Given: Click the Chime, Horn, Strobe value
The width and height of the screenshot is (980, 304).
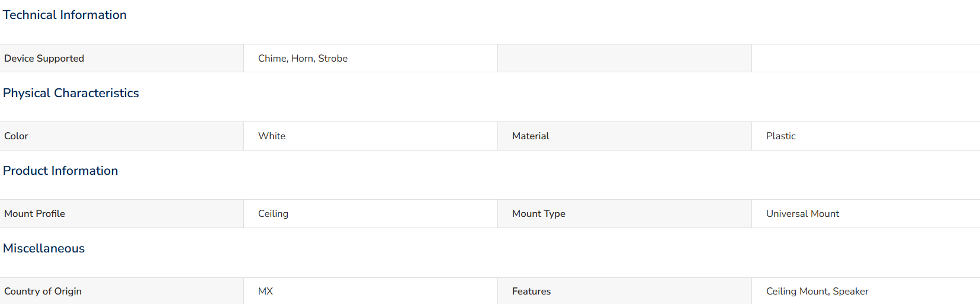Looking at the screenshot, I should 303,58.
